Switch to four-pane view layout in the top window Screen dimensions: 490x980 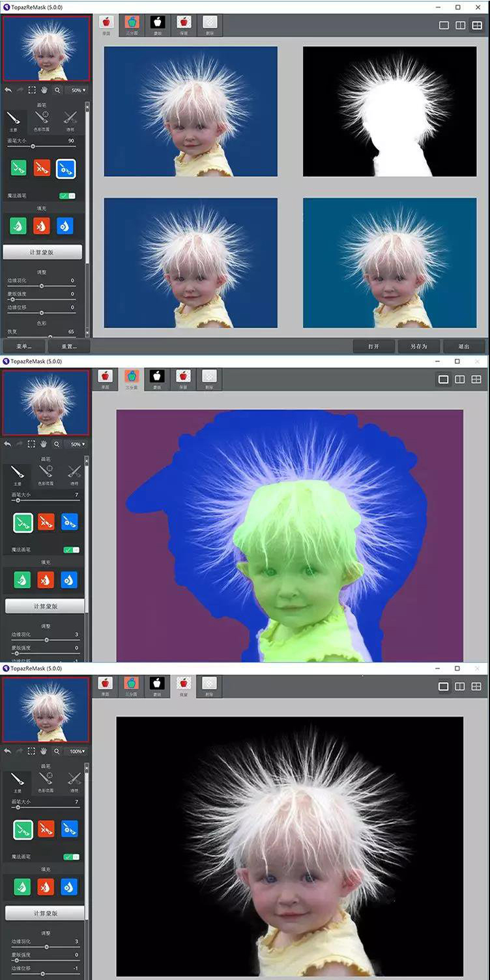point(476,25)
